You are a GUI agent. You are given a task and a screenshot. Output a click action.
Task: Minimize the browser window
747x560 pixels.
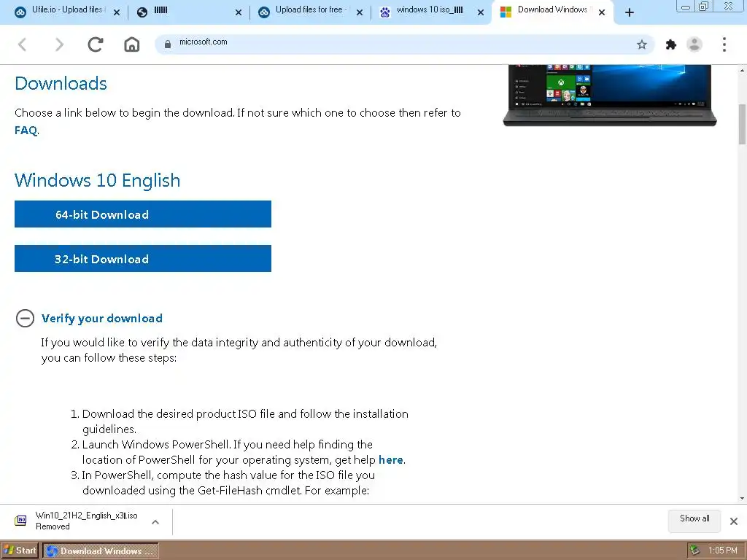click(x=686, y=6)
